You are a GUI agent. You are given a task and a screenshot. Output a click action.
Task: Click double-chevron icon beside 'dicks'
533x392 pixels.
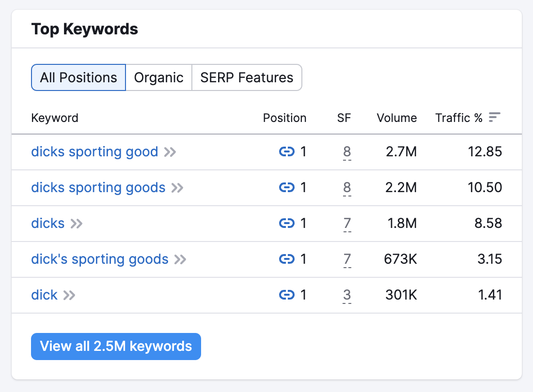[x=77, y=224]
